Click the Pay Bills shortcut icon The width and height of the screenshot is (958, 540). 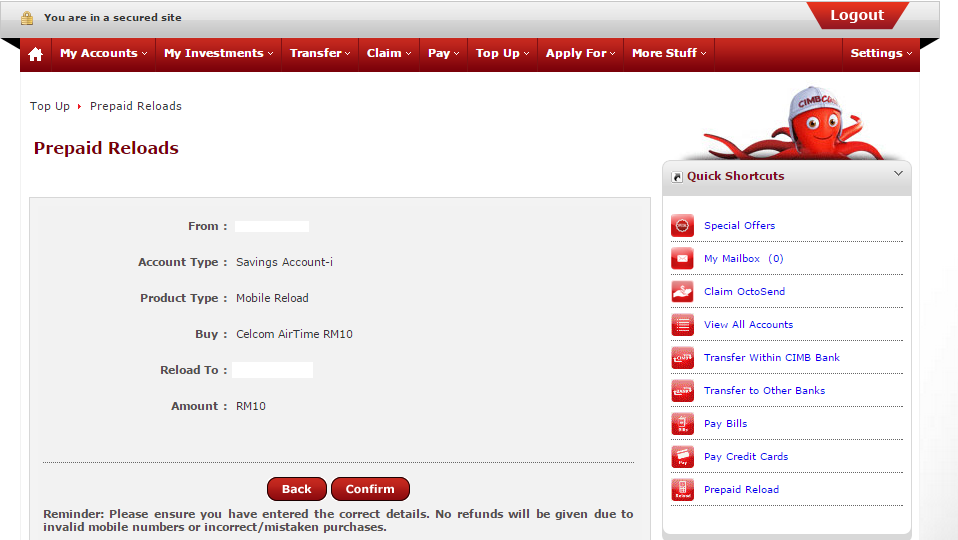682,423
